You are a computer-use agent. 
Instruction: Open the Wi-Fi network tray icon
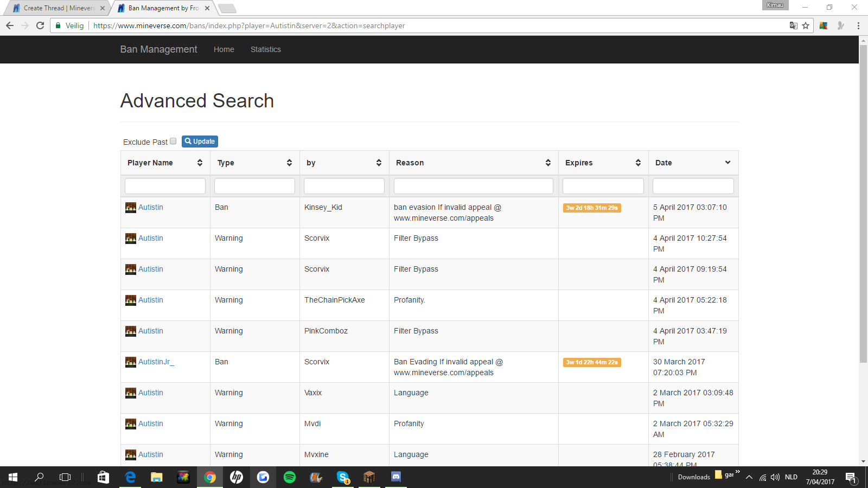[x=763, y=477]
